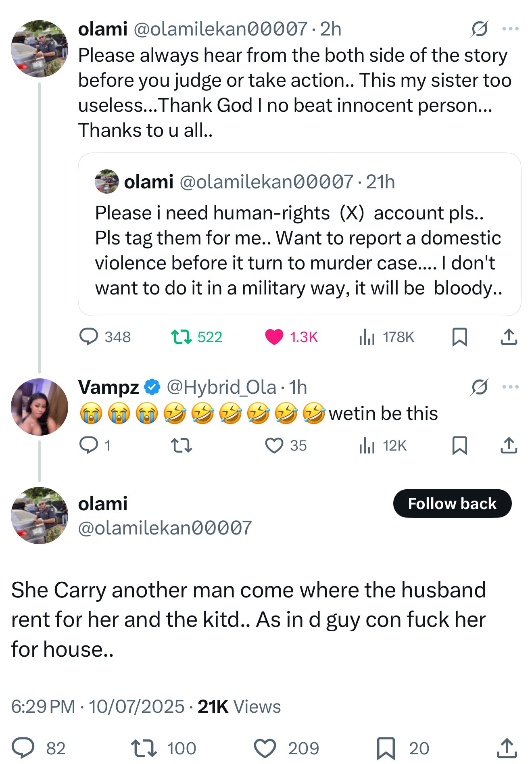Bookmark olami's top tweet
This screenshot has height=764, width=532.
[459, 337]
